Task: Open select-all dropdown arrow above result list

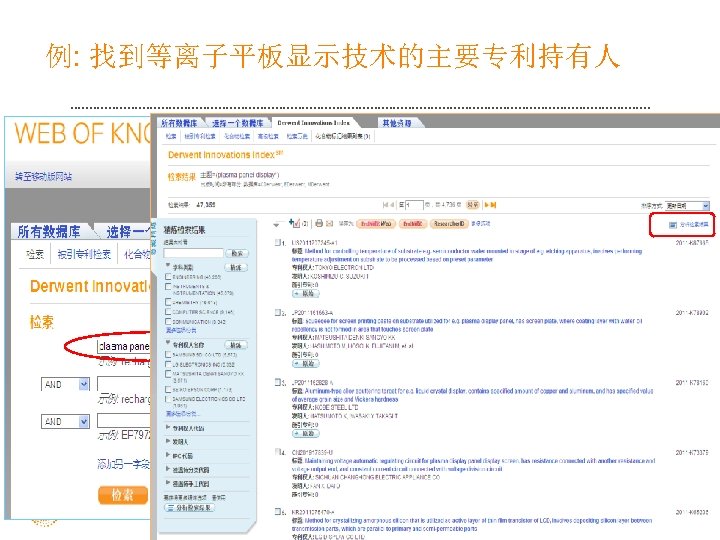Action: (276, 225)
